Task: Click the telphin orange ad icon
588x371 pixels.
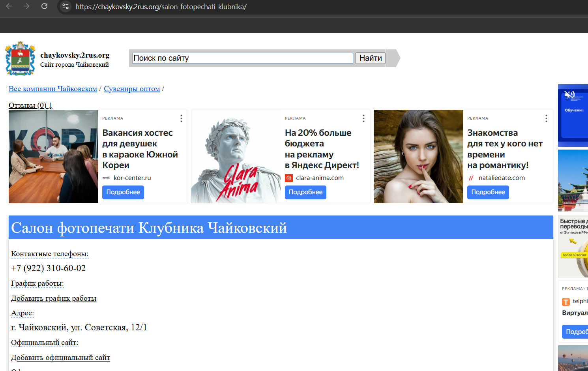Action: pos(566,302)
